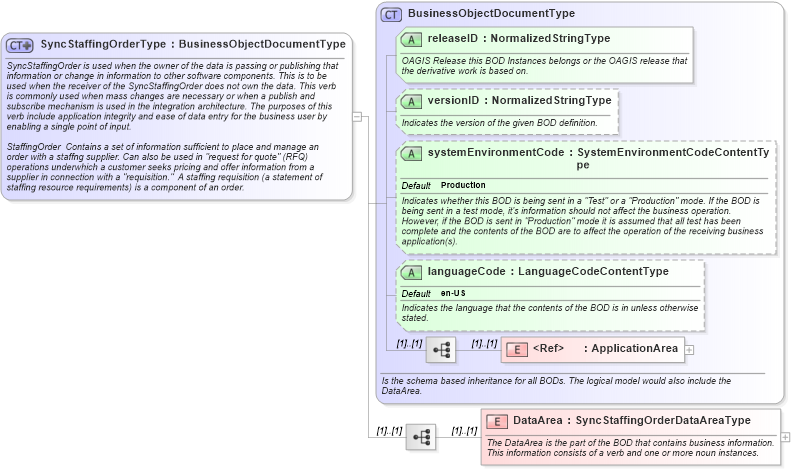Screen dimensions: 791x469
Task: Click the [1]..[1] cardinality right before DataArea element
Action: click(464, 431)
